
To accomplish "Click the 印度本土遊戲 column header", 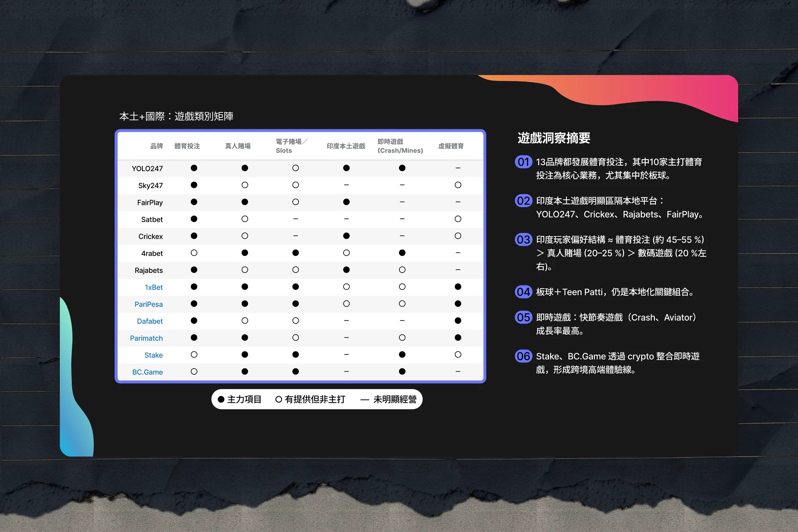I will [346, 146].
